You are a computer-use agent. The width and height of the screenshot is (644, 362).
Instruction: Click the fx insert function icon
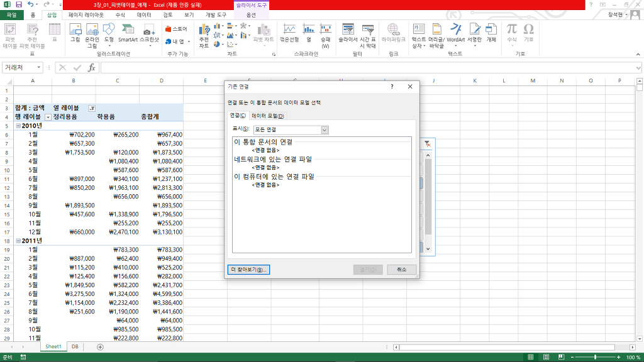coord(92,67)
